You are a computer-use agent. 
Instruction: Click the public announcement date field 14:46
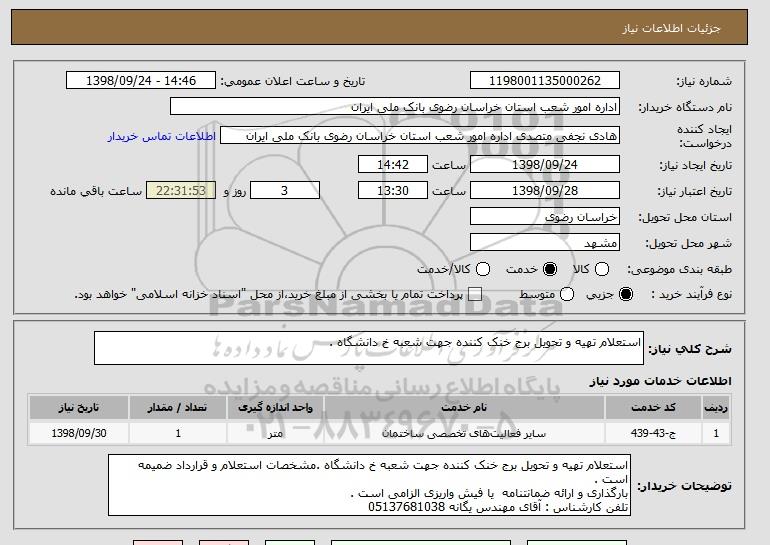[x=141, y=81]
